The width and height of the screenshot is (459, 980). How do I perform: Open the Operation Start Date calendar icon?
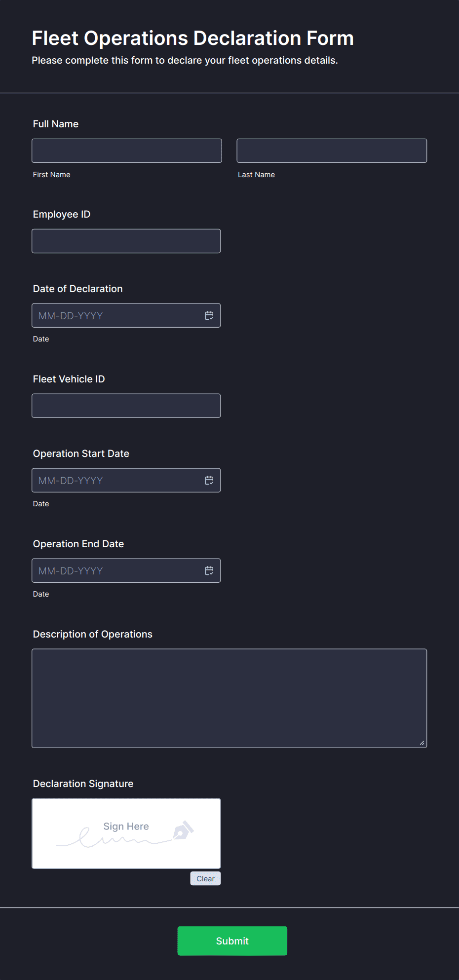click(209, 481)
